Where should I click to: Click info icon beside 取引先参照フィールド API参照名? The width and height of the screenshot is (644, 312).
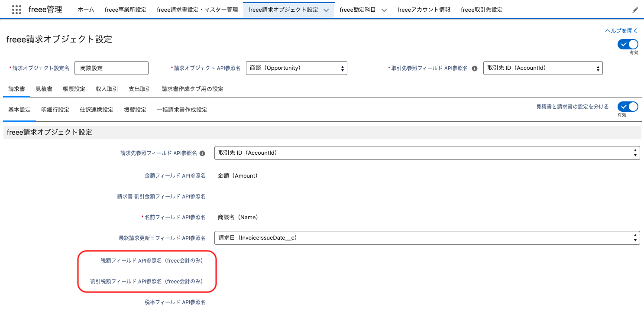(474, 68)
